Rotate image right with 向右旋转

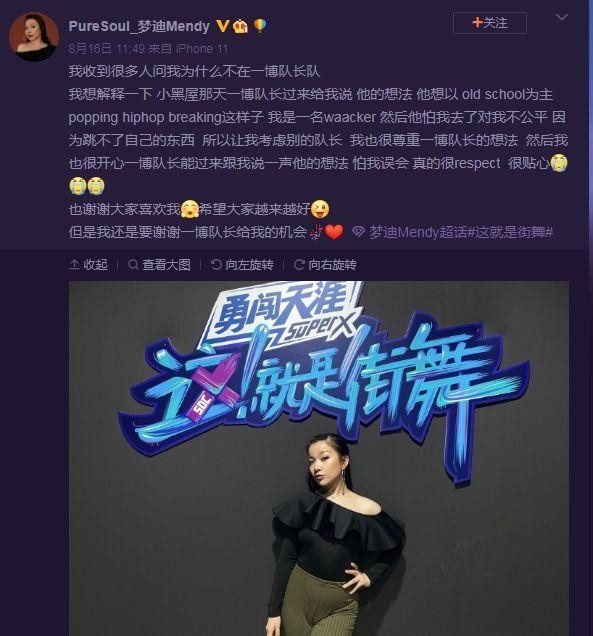point(325,265)
